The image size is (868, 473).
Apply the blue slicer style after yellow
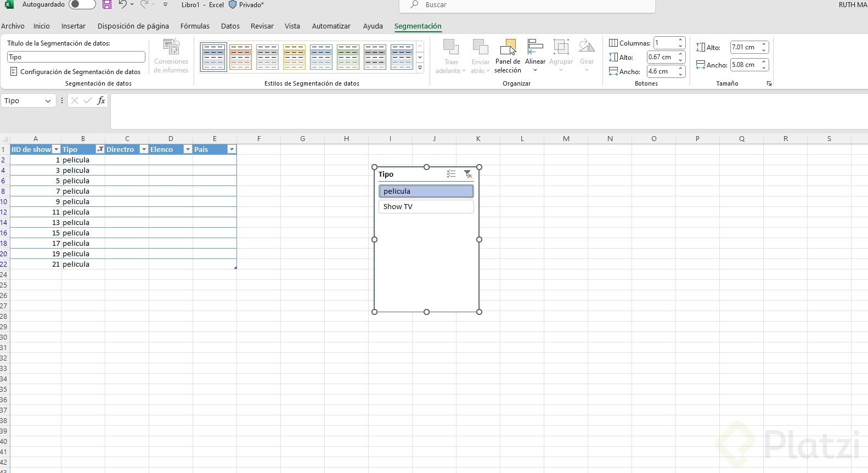pos(321,57)
